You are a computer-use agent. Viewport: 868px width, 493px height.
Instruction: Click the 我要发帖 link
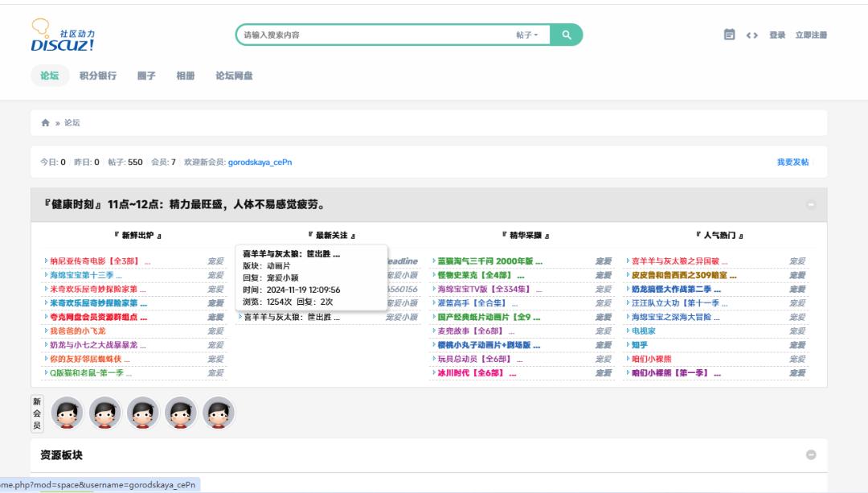792,162
